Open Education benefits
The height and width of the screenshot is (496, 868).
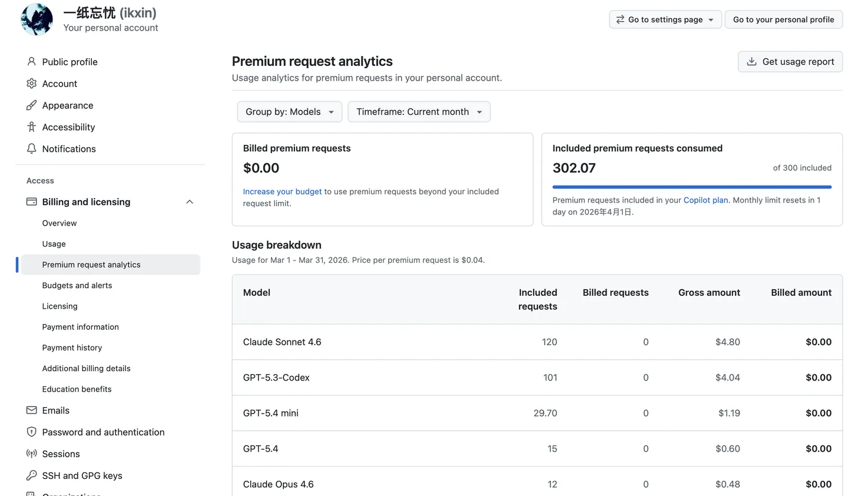pos(77,389)
